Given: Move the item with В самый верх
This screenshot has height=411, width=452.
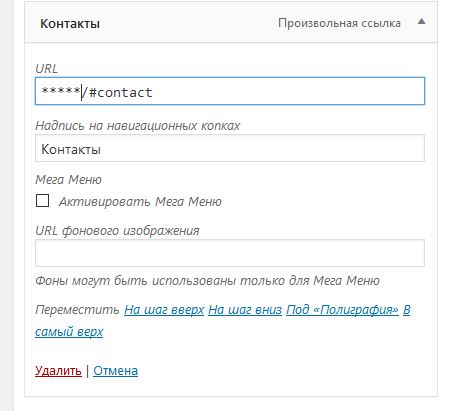Looking at the screenshot, I should click(69, 331).
